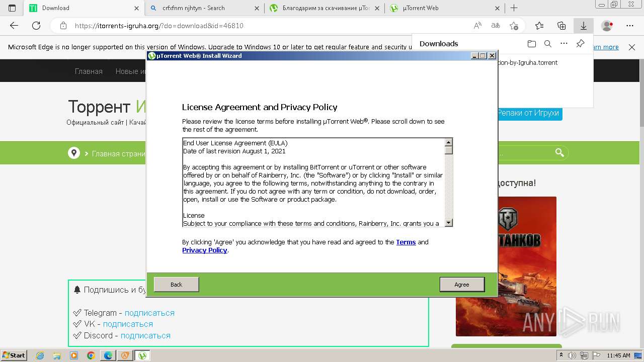Dismiss the Edge unsupported notification bar
The height and width of the screenshot is (362, 644).
click(x=632, y=47)
